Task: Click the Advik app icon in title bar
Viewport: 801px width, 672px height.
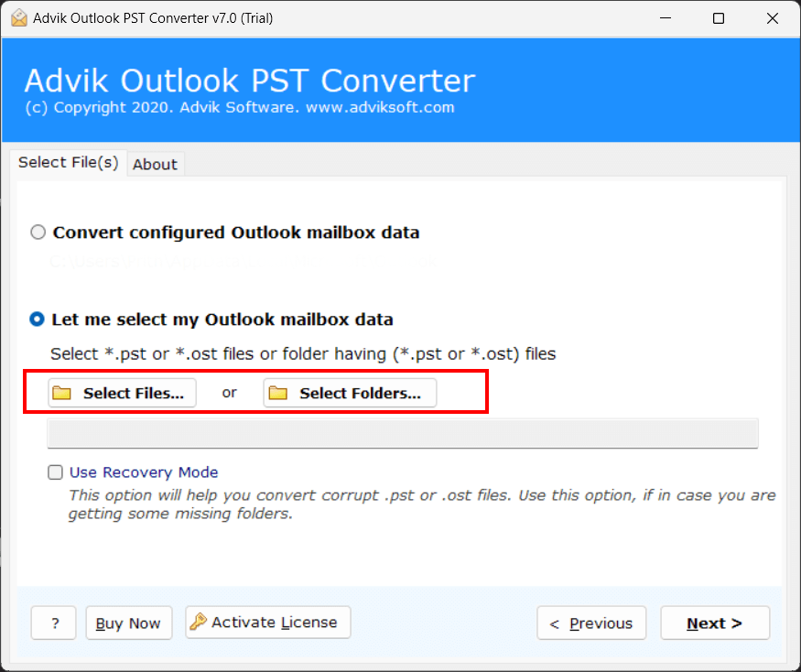Action: (18, 17)
